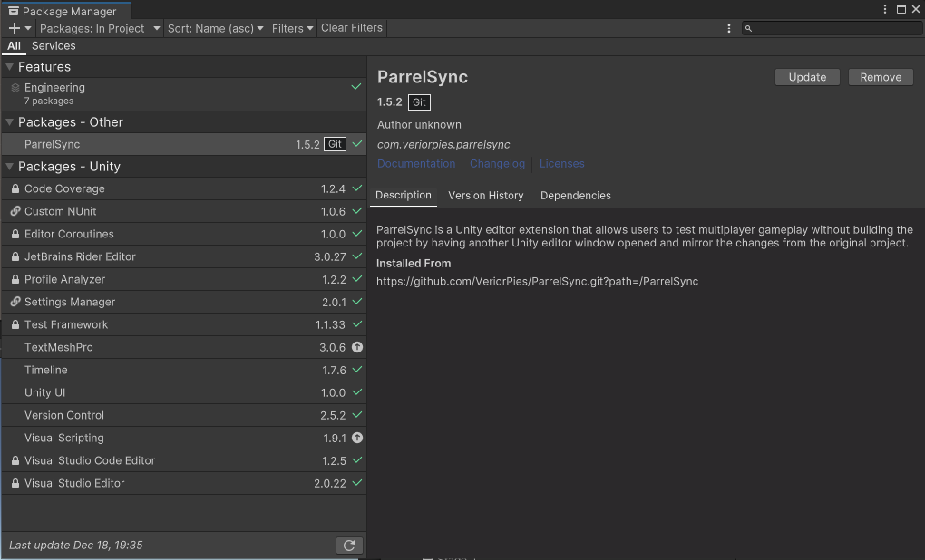Collapse the Packages - Unity section
Viewport: 925px width, 560px height.
[9, 166]
